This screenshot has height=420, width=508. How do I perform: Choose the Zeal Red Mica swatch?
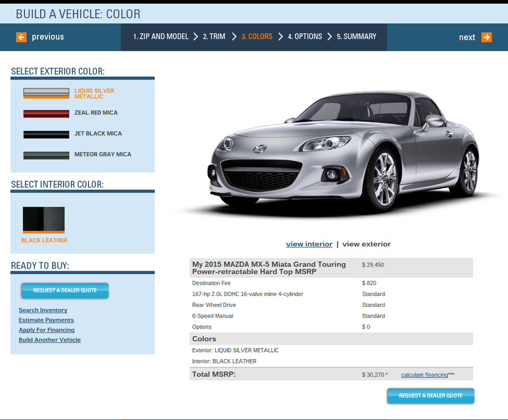[x=46, y=114]
